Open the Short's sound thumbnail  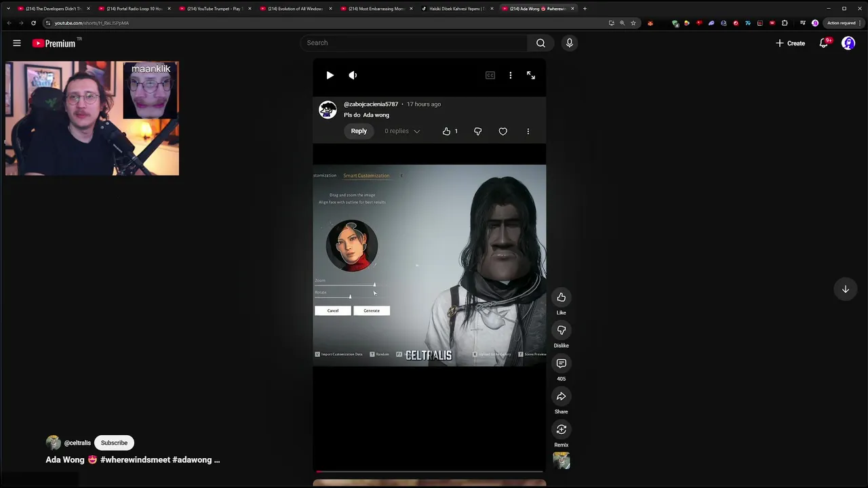pos(561,461)
